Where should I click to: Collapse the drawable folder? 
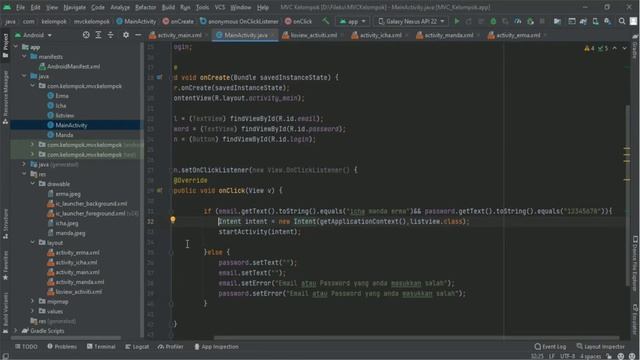[33, 184]
